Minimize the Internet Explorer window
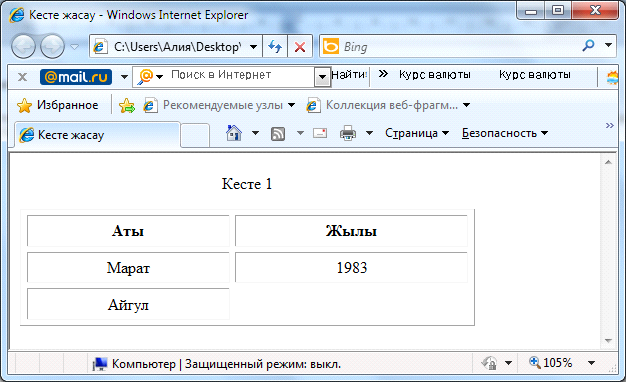626x382 pixels. tap(531, 10)
